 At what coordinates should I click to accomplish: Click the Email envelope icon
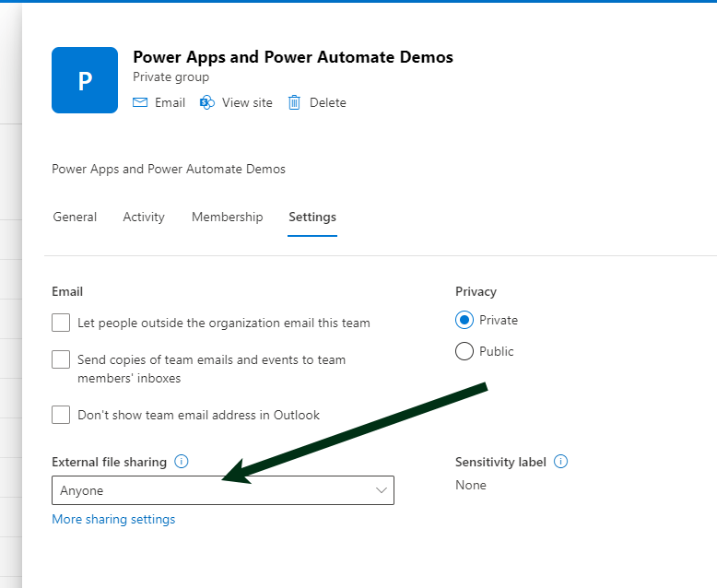point(140,102)
